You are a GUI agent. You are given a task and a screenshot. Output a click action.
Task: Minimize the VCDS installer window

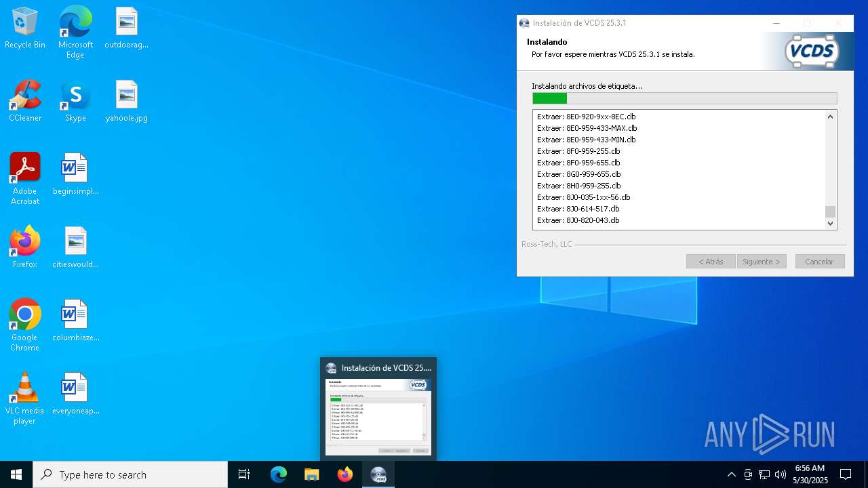776,23
